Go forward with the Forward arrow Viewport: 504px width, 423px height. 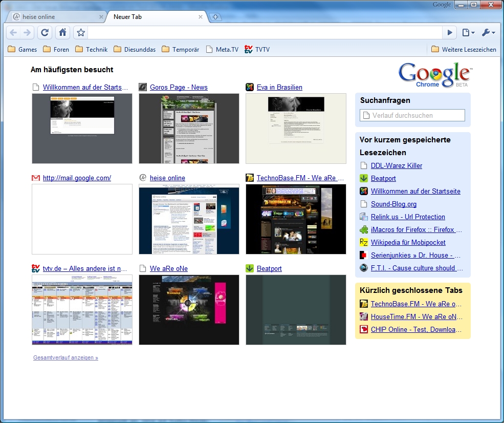pos(27,32)
